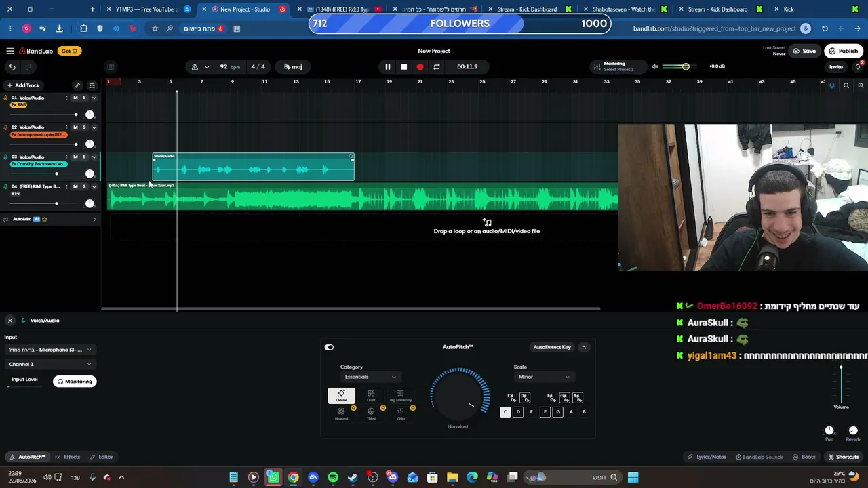The image size is (868, 488).
Task: Click the collapse tracks icon beside Add Track
Action: [x=92, y=85]
